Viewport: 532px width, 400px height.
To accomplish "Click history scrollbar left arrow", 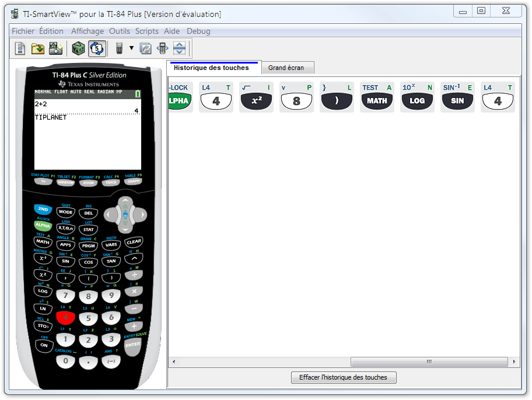I will (x=174, y=362).
